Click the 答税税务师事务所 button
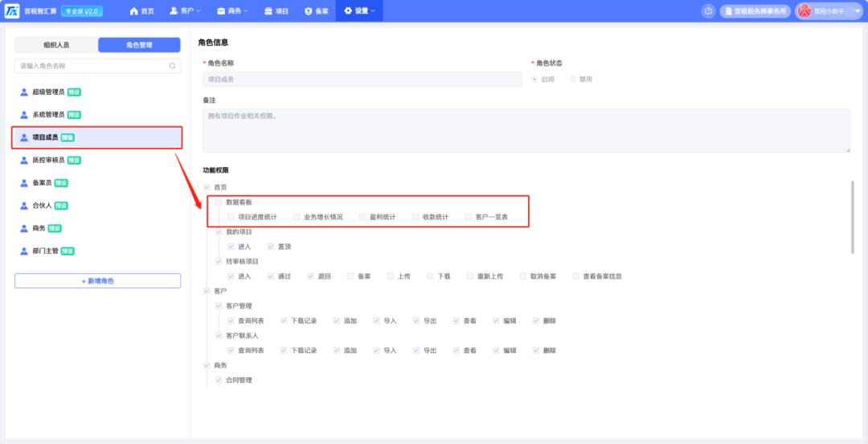The width and height of the screenshot is (868, 444). coord(755,11)
